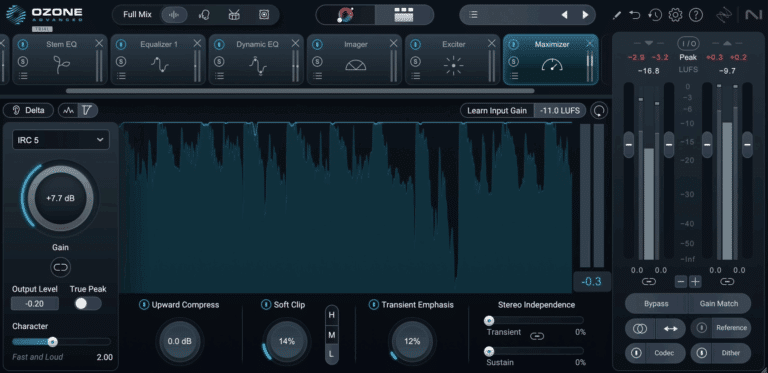Open the Master Assistant view

click(345, 15)
